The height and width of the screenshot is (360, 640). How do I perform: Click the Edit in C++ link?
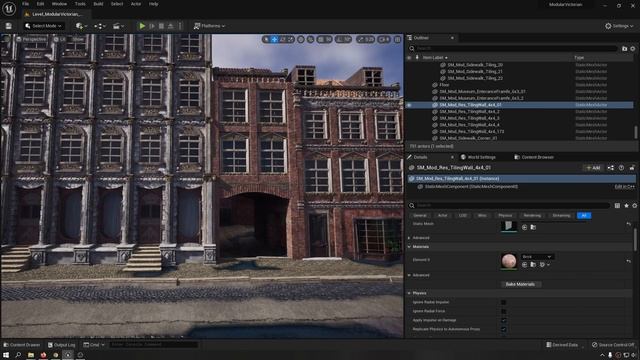tap(624, 187)
